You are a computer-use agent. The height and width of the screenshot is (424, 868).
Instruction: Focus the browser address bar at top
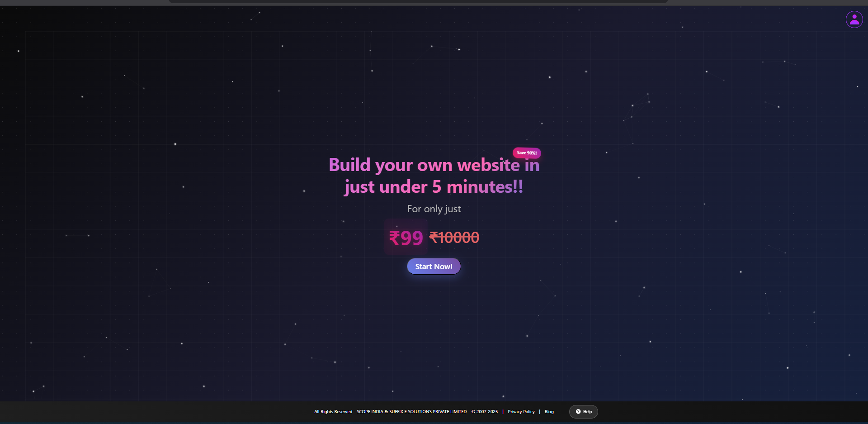coord(418,1)
